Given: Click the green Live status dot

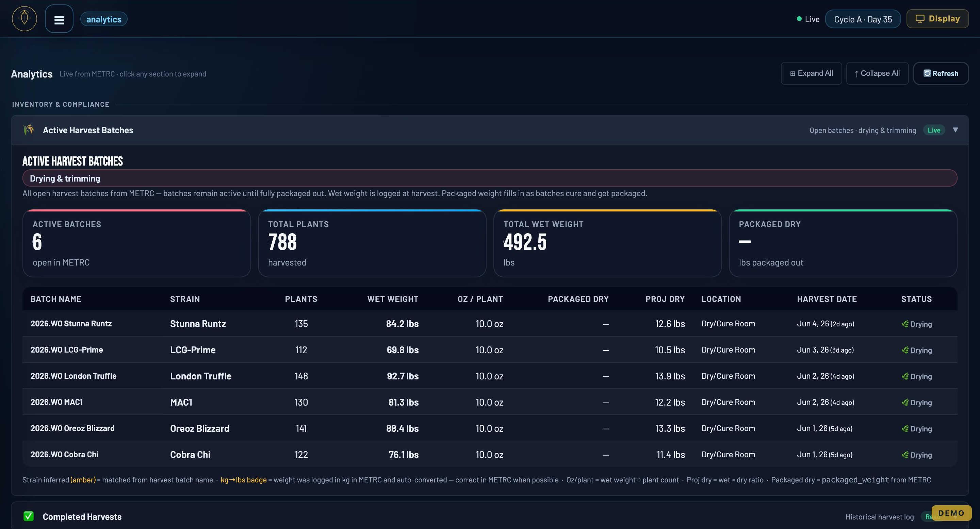Looking at the screenshot, I should [799, 19].
